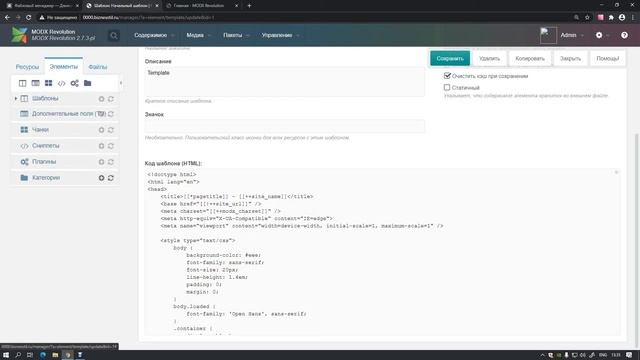Refresh the Плагины tree row
640x360 pixels.
[111, 162]
